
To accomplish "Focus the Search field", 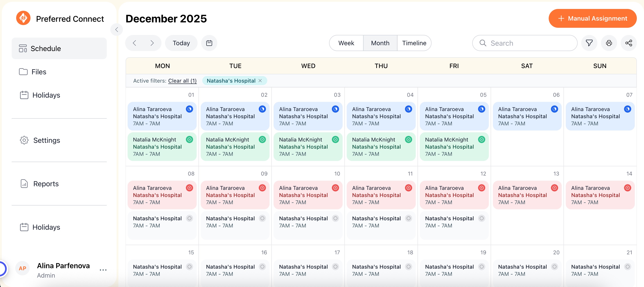I will coord(525,43).
